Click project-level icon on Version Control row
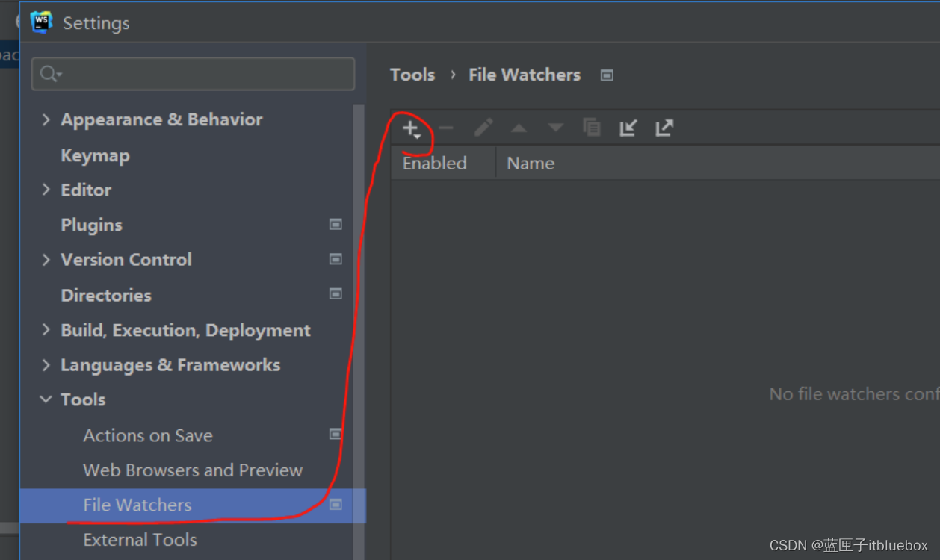This screenshot has height=560, width=940. coord(336,259)
